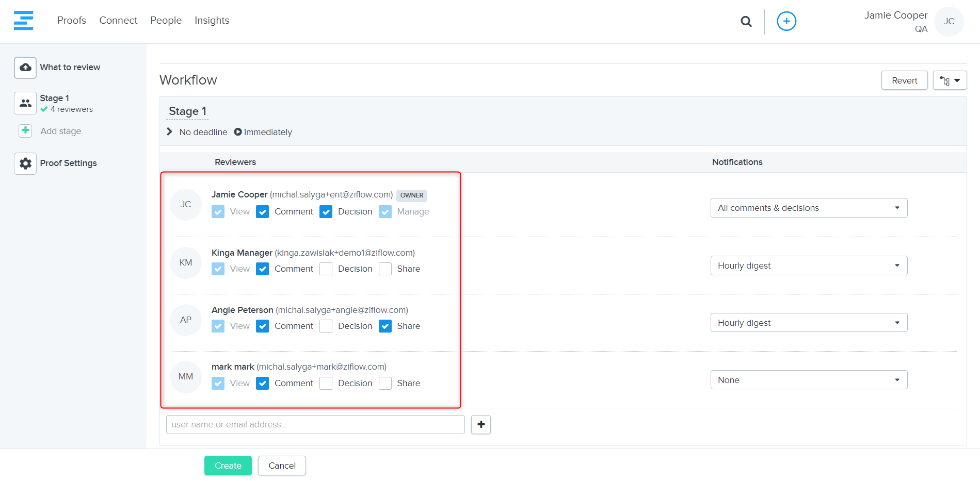Image resolution: width=980 pixels, height=481 pixels.
Task: Uncheck Comment for mark mark
Action: coord(262,384)
